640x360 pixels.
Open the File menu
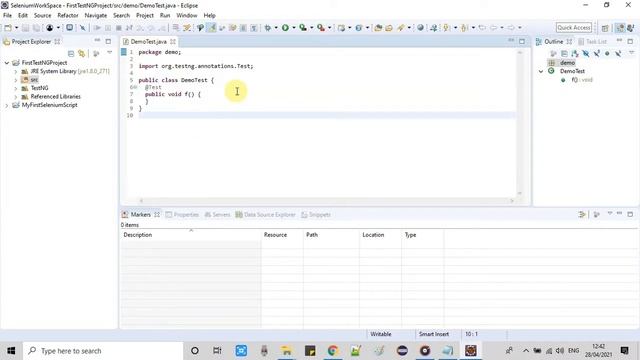[x=7, y=16]
